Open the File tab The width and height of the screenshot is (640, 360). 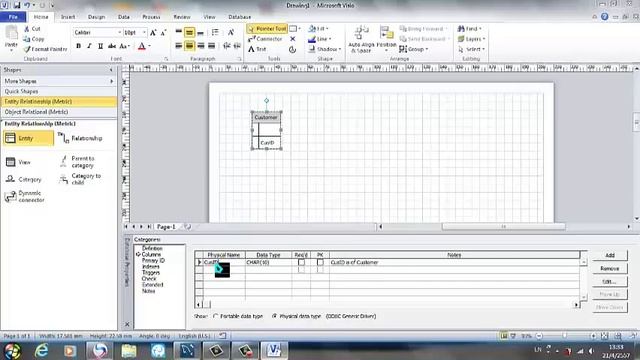click(x=13, y=17)
